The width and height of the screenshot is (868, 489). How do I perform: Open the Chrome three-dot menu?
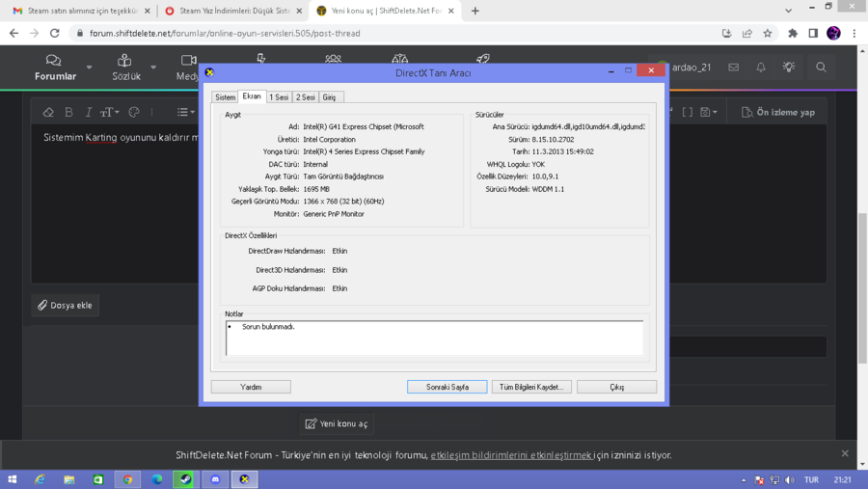(x=854, y=33)
